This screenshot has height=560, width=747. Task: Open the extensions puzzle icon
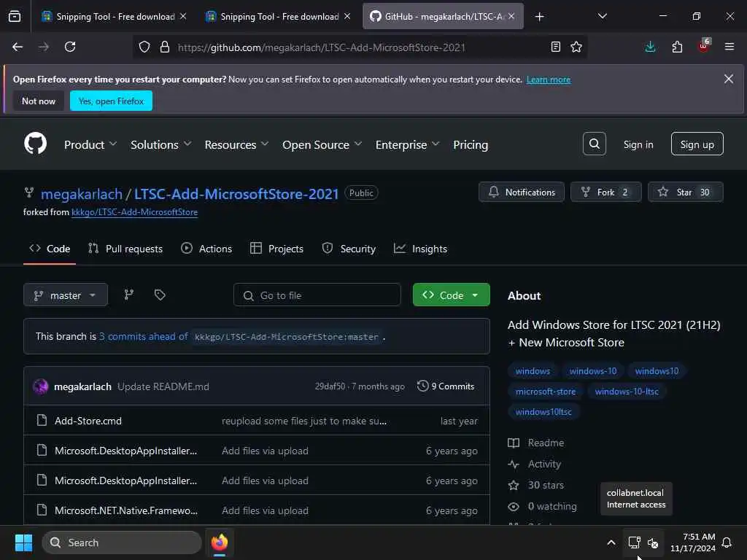coord(677,47)
